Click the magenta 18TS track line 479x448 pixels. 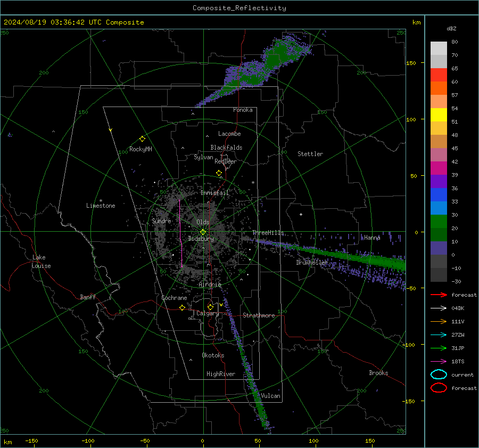click(180, 233)
